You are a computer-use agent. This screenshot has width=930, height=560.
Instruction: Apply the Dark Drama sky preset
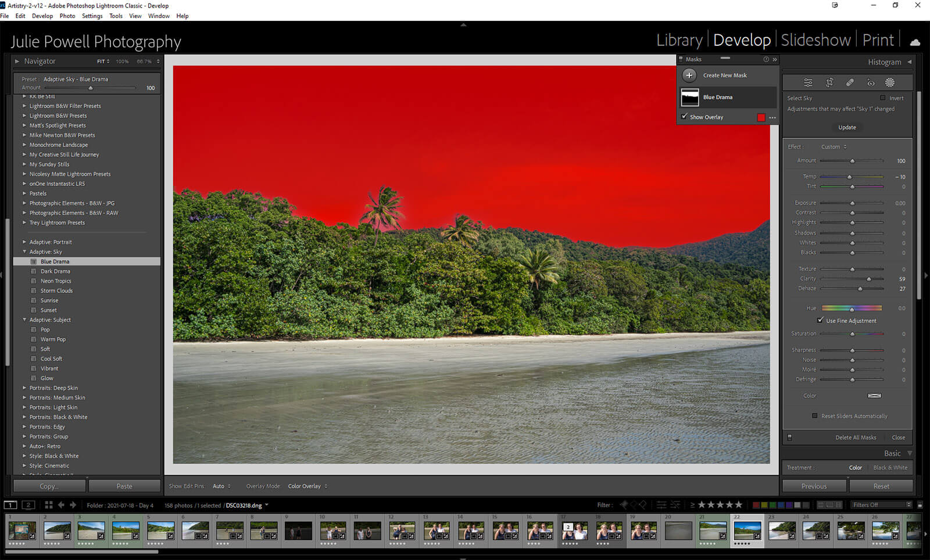(x=55, y=271)
